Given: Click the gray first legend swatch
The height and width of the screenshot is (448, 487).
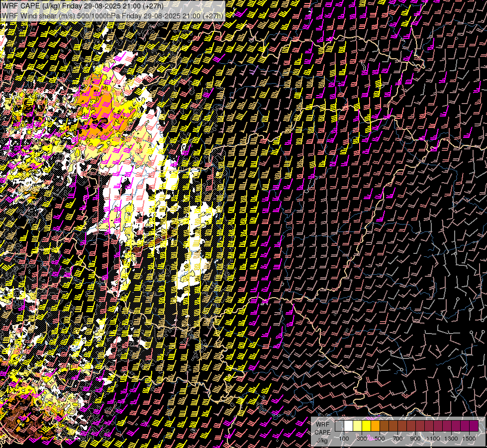Looking at the screenshot, I should [339, 426].
